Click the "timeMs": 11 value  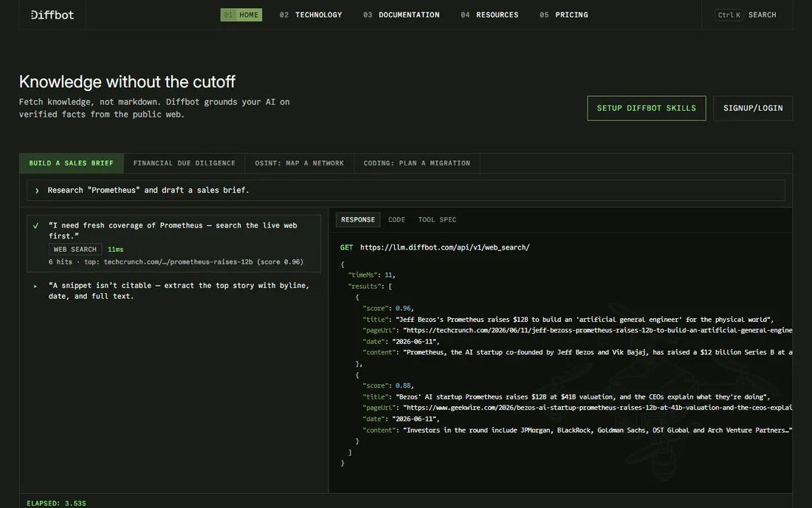click(388, 275)
